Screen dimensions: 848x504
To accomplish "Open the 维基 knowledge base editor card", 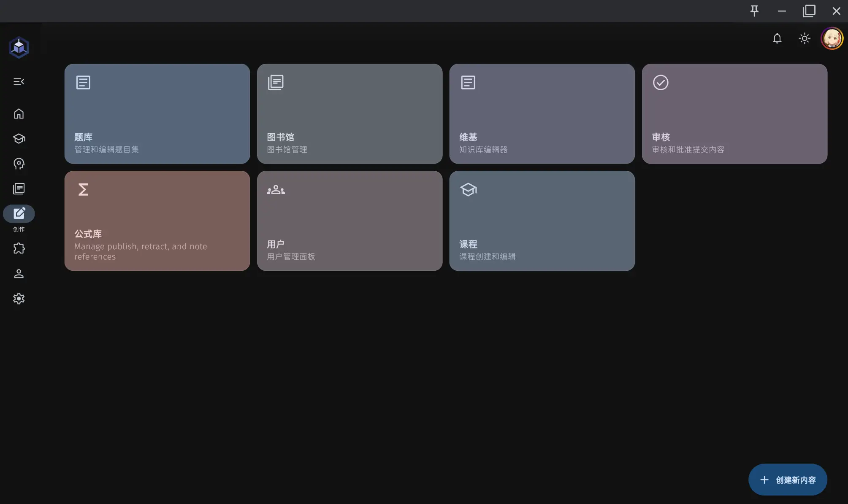I will point(542,114).
